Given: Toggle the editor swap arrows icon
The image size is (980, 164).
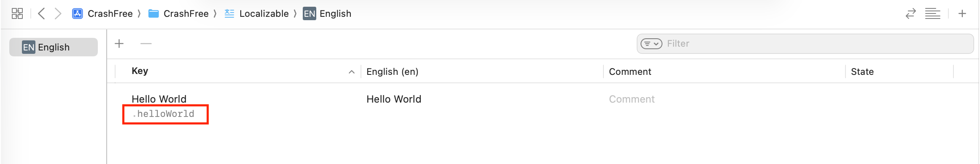Looking at the screenshot, I should [x=910, y=13].
